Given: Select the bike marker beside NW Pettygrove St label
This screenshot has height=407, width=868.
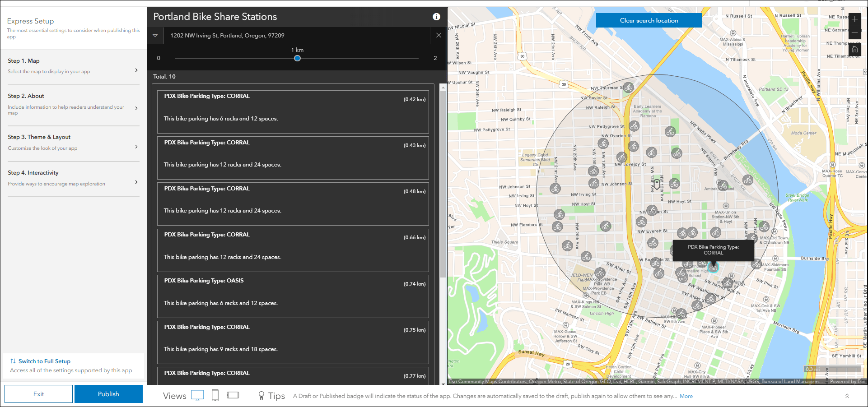Looking at the screenshot, I should pyautogui.click(x=634, y=126).
